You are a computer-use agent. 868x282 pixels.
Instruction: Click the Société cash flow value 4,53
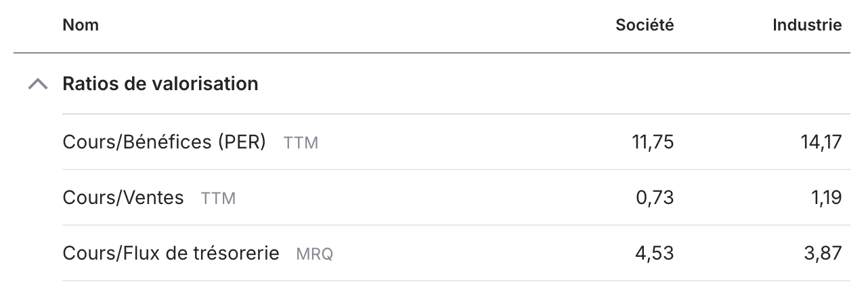[655, 254]
